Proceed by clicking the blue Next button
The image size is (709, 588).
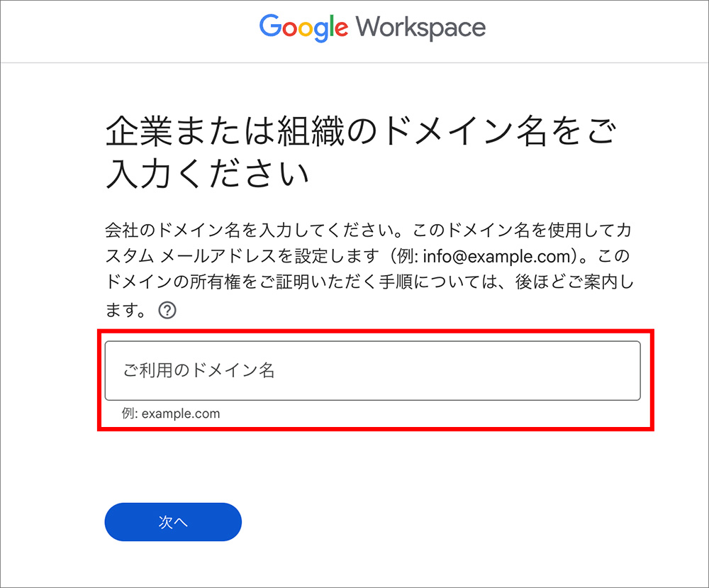click(x=172, y=521)
